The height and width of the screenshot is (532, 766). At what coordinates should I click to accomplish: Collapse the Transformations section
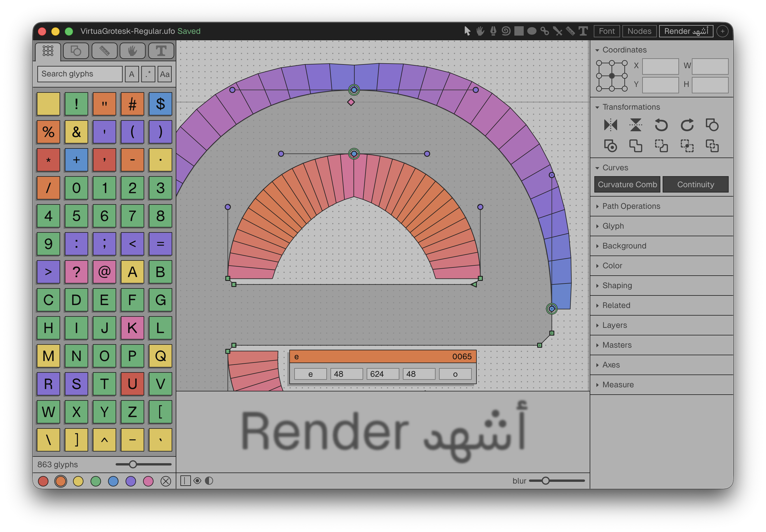[x=597, y=107]
